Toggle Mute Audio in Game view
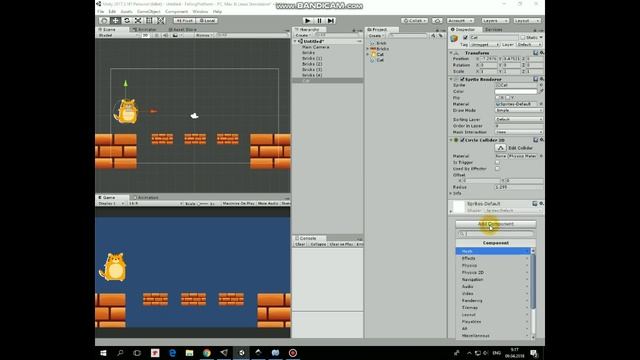 point(268,203)
